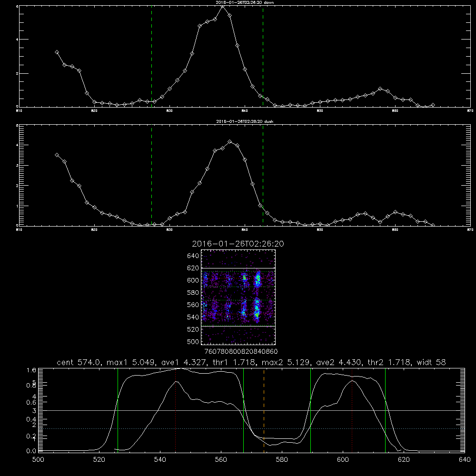Image resolution: width=476 pixels, height=476 pixels.
Task: Click the solid horizontal white line in the bottom plot
Action: coord(251,410)
